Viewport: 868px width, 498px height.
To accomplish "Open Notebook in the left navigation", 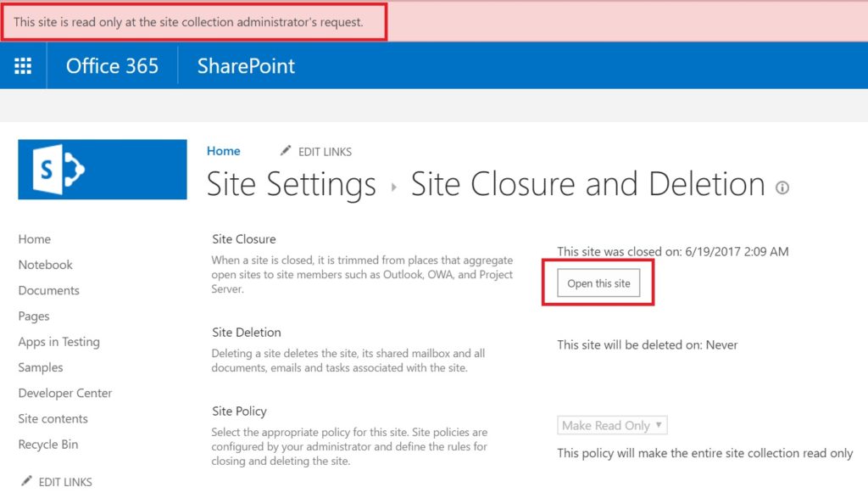I will (x=46, y=265).
